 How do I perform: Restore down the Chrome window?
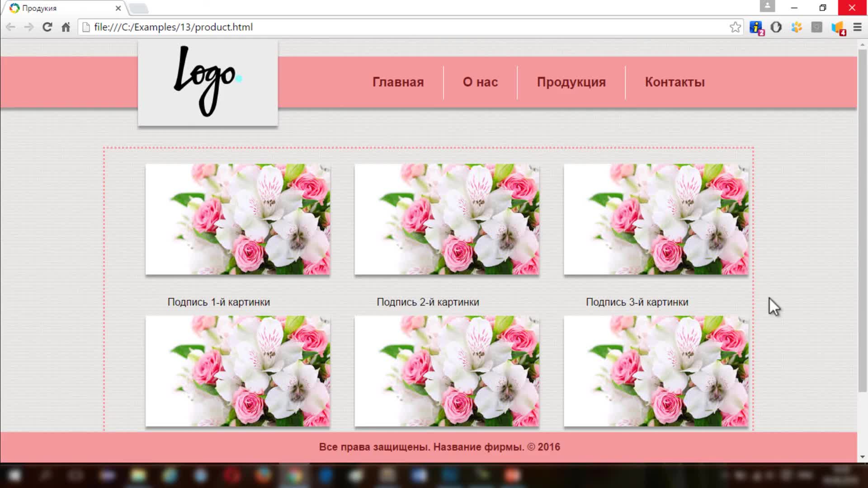coord(823,8)
